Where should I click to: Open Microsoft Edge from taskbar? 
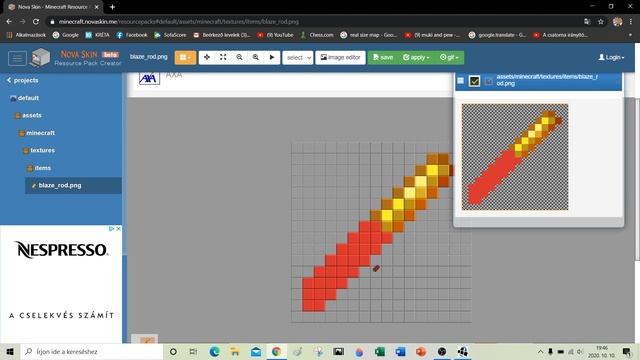coord(214,351)
